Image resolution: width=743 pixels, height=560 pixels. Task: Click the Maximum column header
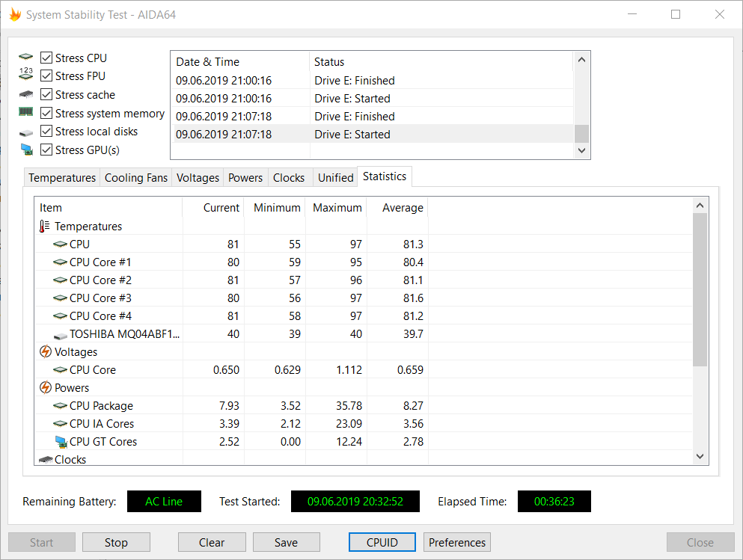click(336, 208)
